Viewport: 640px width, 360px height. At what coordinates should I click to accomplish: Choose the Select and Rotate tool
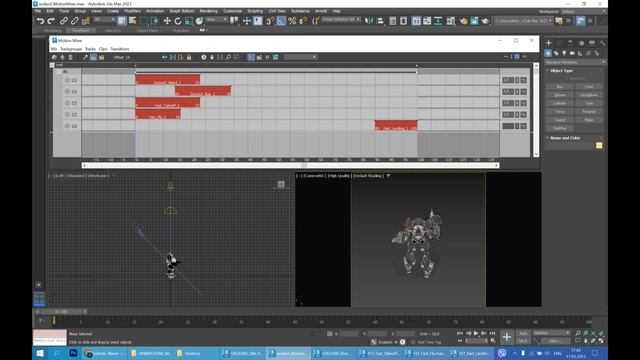click(178, 21)
